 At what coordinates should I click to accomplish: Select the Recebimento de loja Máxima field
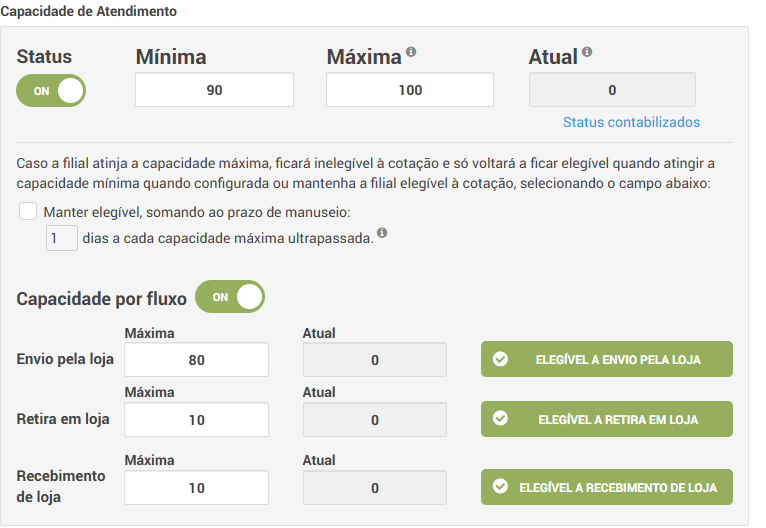pos(196,488)
